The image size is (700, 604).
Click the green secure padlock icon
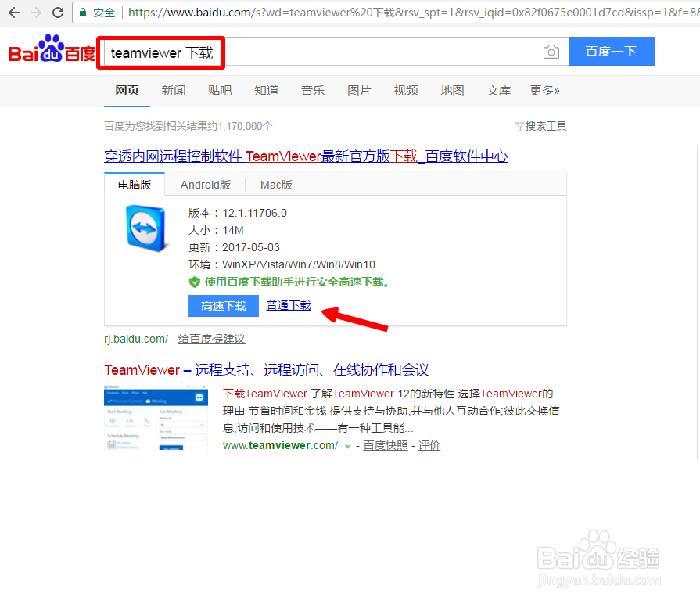click(83, 13)
